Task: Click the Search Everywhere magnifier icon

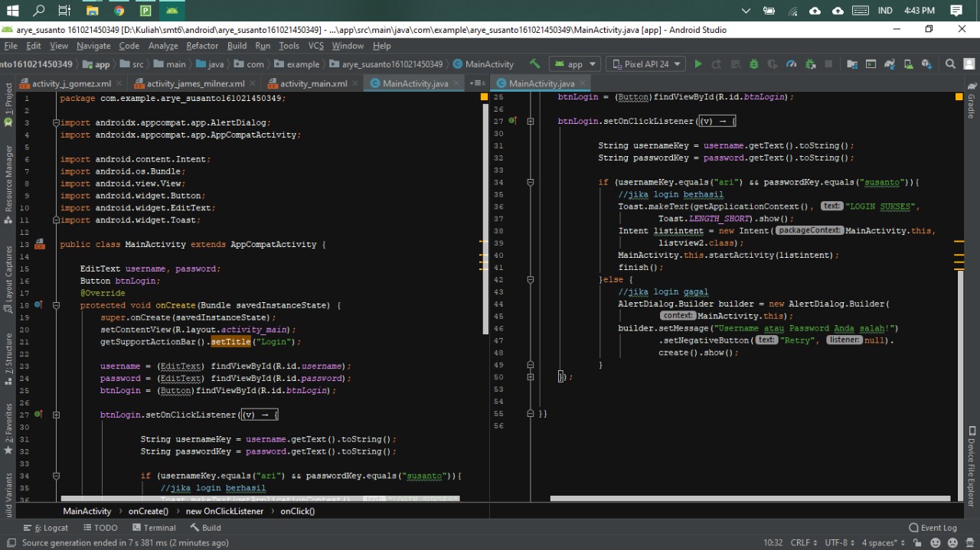Action: point(950,64)
